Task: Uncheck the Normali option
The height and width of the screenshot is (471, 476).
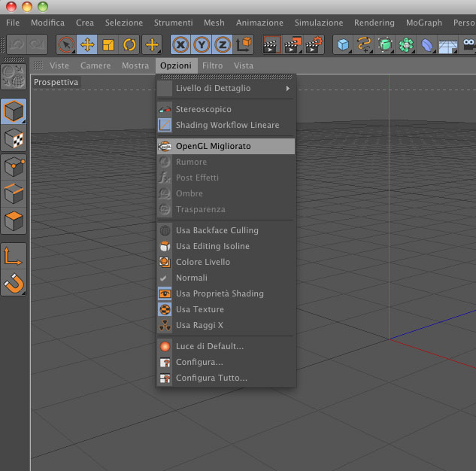Action: [x=226, y=278]
